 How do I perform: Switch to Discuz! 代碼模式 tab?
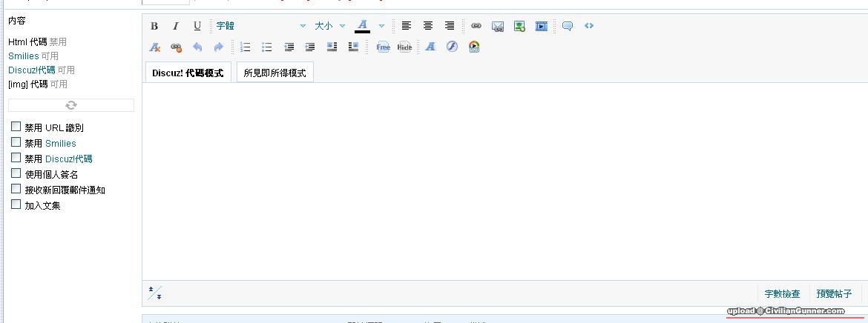click(x=188, y=73)
